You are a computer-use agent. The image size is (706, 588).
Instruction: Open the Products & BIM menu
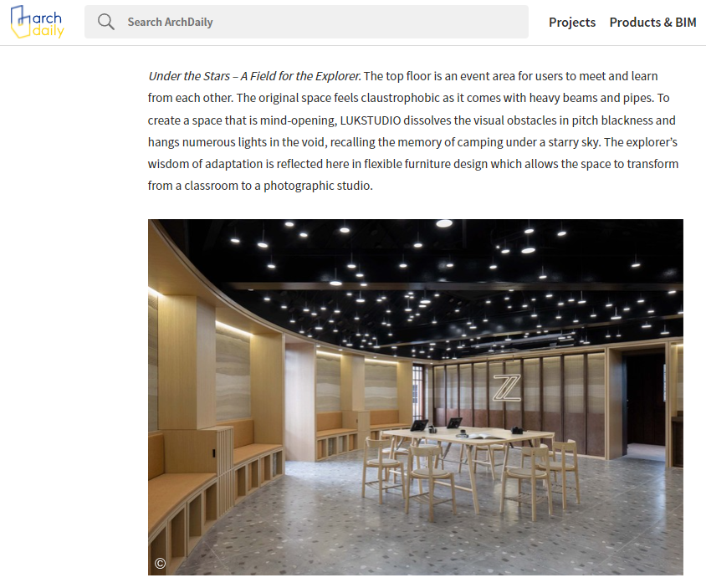pyautogui.click(x=652, y=22)
